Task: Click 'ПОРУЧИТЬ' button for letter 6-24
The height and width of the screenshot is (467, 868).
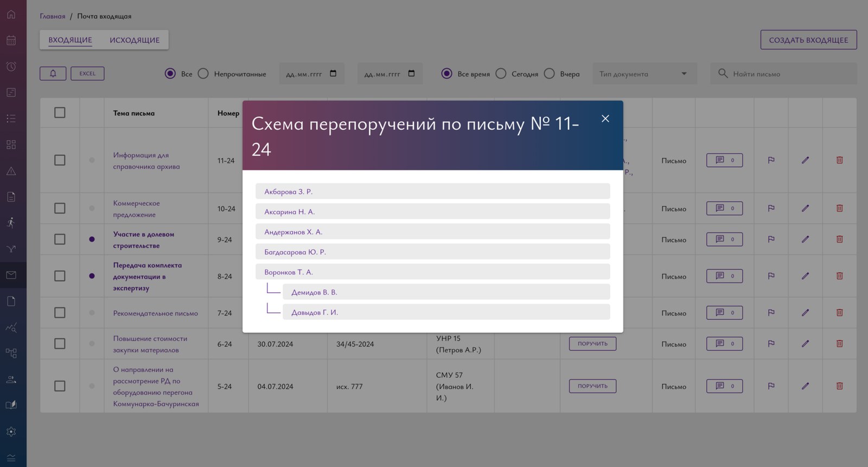Action: pos(592,343)
